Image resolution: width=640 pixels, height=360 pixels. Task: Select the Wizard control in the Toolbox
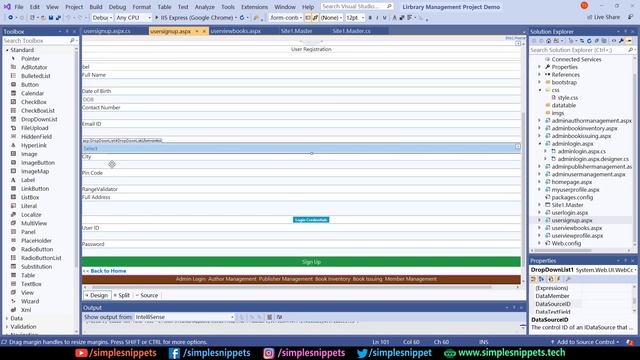click(30, 301)
